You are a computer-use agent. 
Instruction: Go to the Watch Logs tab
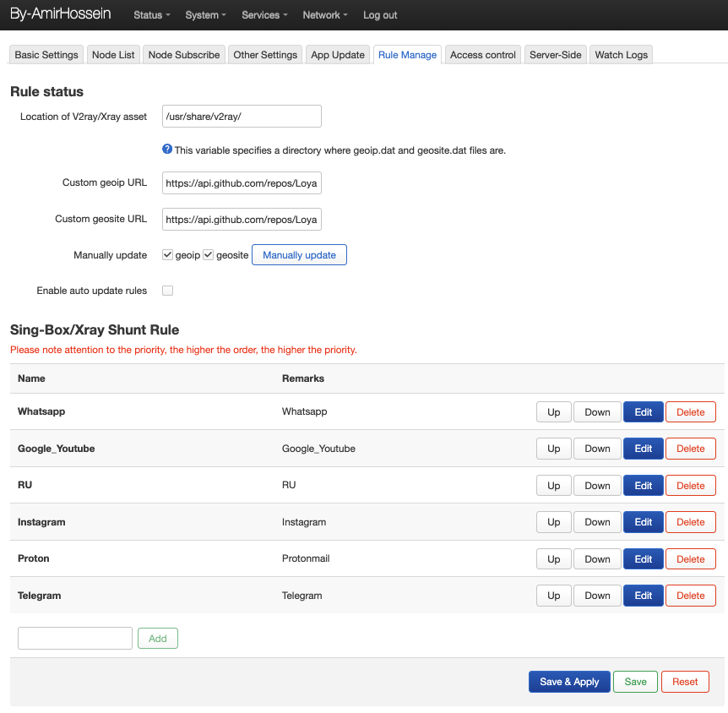[622, 55]
